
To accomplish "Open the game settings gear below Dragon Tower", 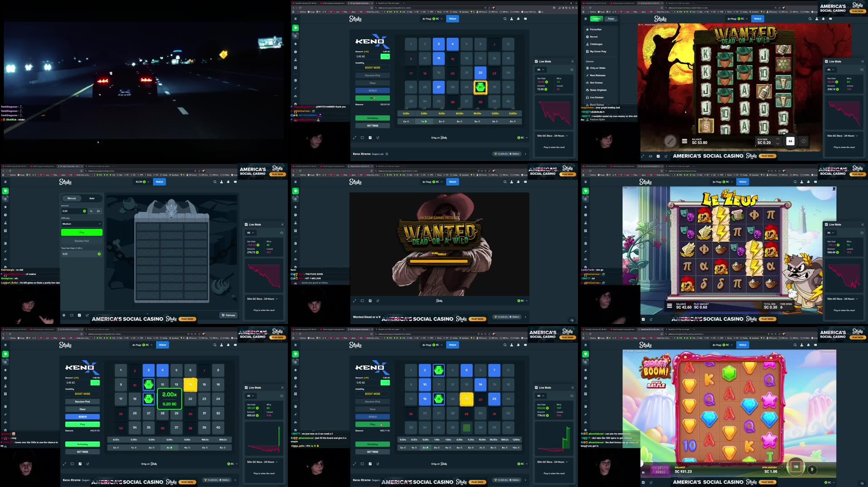I will coord(64,315).
